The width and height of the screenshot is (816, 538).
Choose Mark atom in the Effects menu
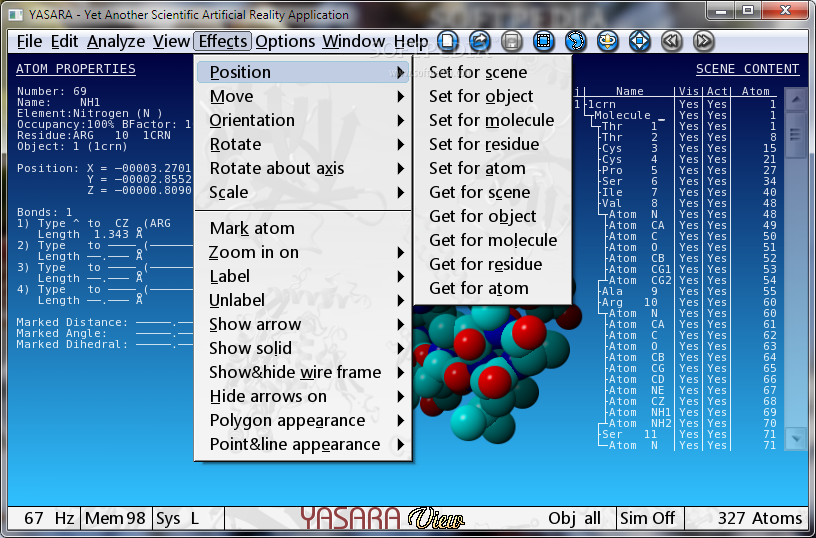[x=303, y=228]
